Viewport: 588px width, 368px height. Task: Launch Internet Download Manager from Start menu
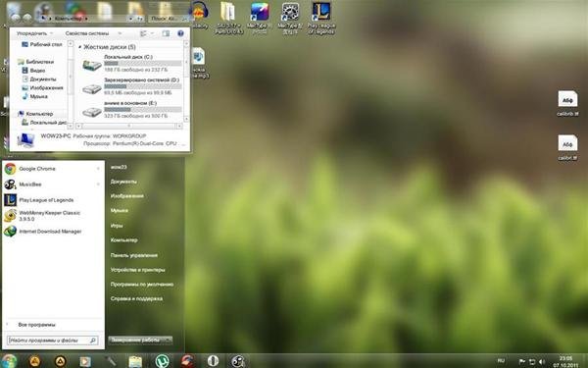click(x=52, y=232)
